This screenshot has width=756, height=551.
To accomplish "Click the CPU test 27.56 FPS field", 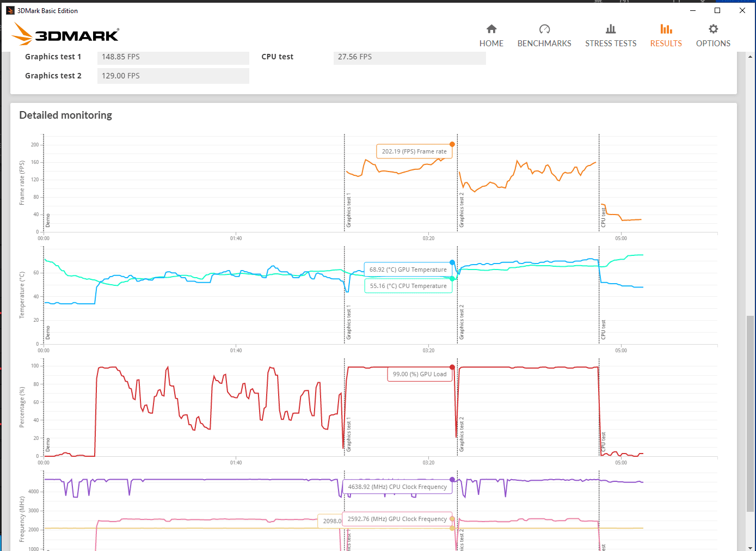I will pyautogui.click(x=409, y=57).
